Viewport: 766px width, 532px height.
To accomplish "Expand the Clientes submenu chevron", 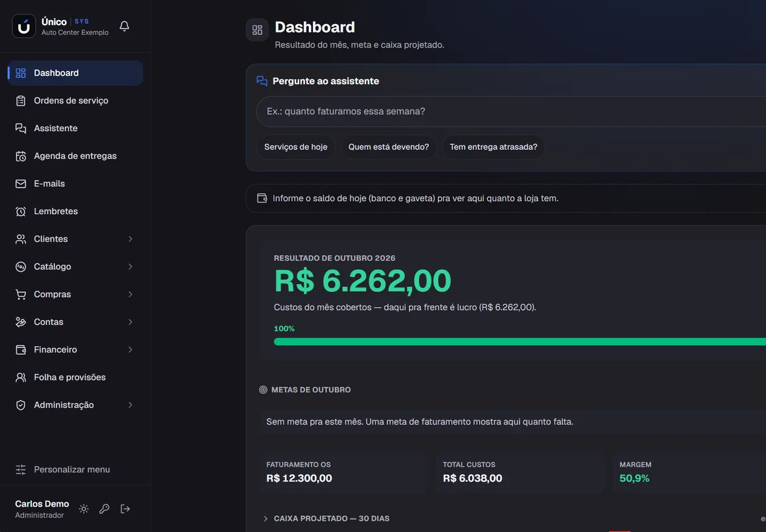I will coord(130,239).
